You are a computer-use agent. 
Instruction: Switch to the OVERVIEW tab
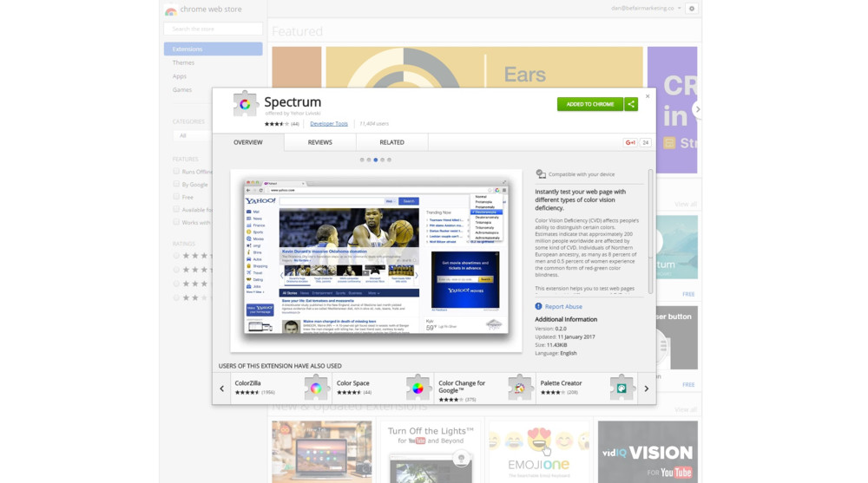248,142
